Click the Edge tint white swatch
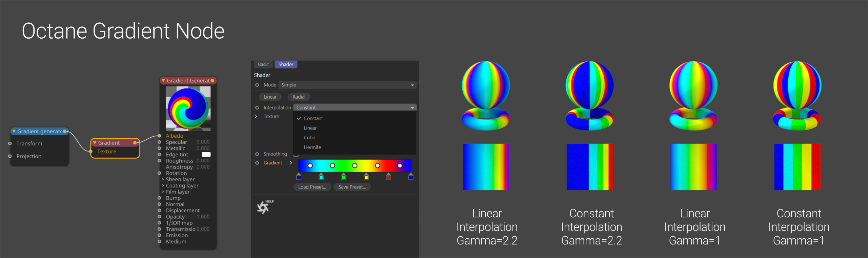Viewport: 868px width, 258px height. (206, 155)
